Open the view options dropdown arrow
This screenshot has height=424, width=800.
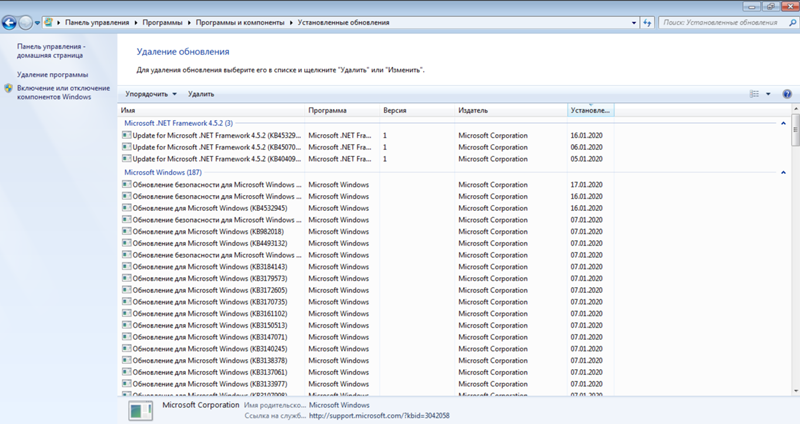(x=768, y=94)
